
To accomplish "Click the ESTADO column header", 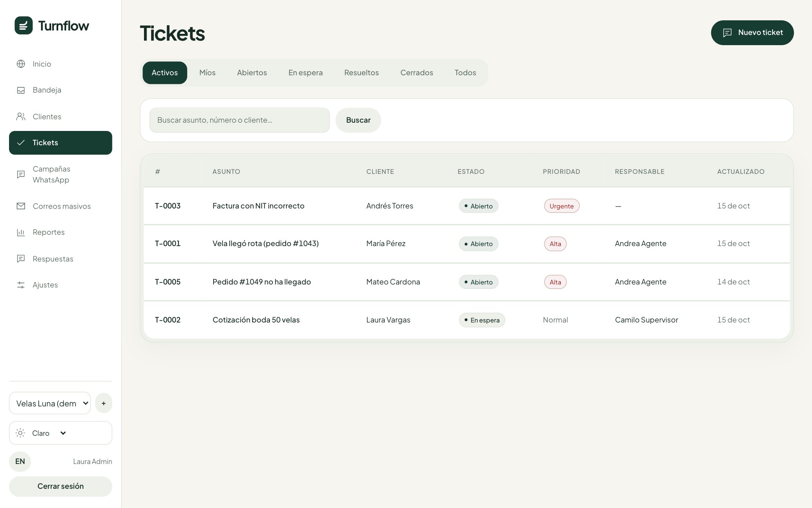I will 471,172.
